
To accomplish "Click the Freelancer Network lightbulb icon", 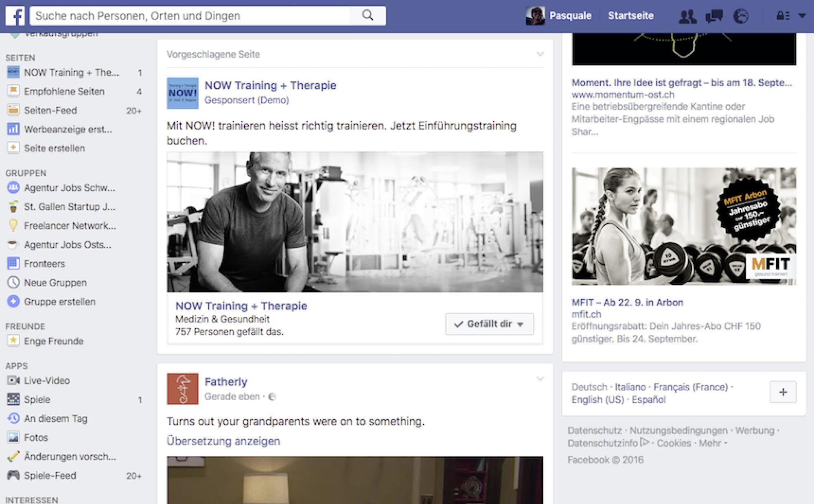I will click(13, 225).
